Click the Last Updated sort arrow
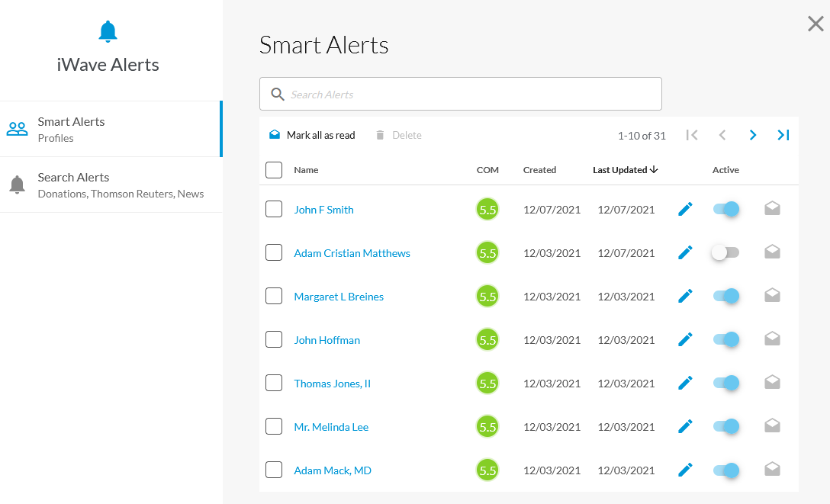The width and height of the screenshot is (830, 504). click(x=654, y=170)
